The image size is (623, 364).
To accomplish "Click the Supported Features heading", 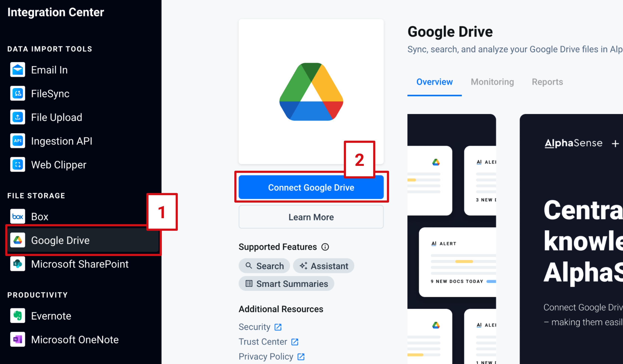I will tap(278, 247).
